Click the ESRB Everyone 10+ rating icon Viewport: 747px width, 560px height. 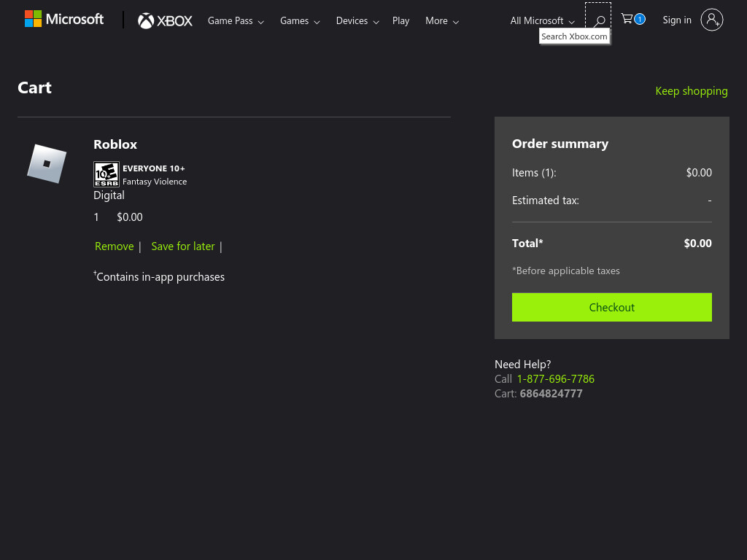pyautogui.click(x=107, y=174)
